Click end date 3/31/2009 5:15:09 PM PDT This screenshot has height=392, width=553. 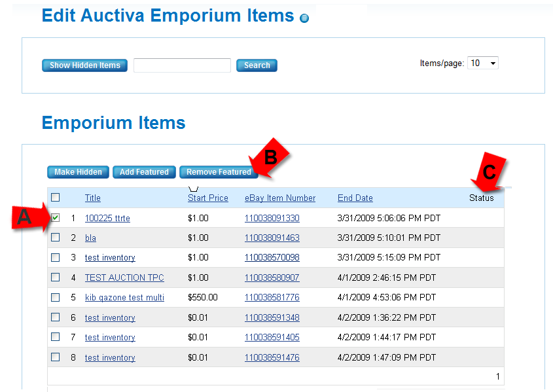[389, 258]
